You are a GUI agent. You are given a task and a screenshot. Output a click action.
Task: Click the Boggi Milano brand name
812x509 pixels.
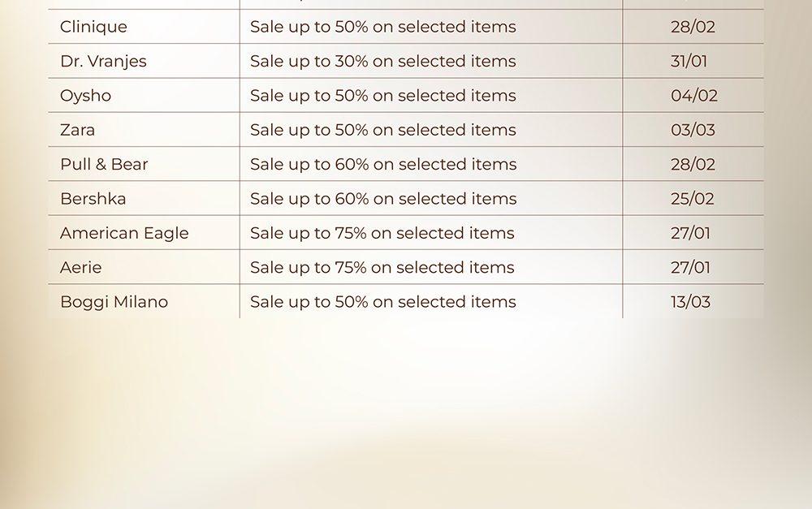coord(114,302)
